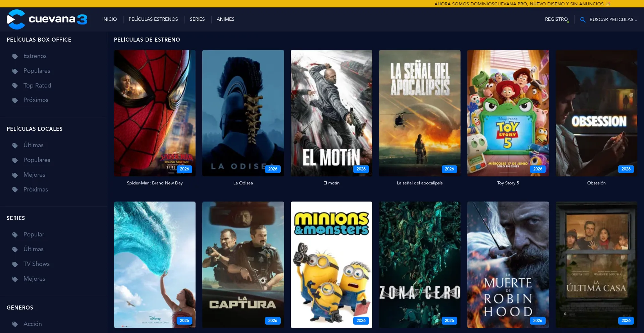Open La Muerte de Robin Hood poster
This screenshot has height=333, width=644.
pyautogui.click(x=508, y=265)
